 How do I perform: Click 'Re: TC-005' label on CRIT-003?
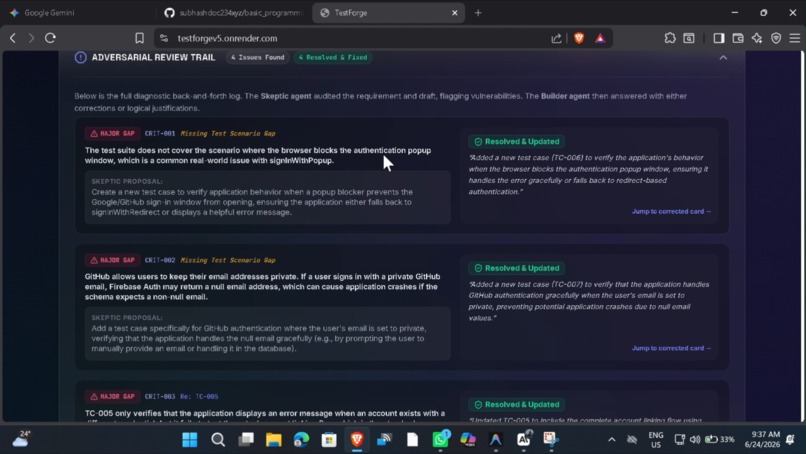(199, 396)
